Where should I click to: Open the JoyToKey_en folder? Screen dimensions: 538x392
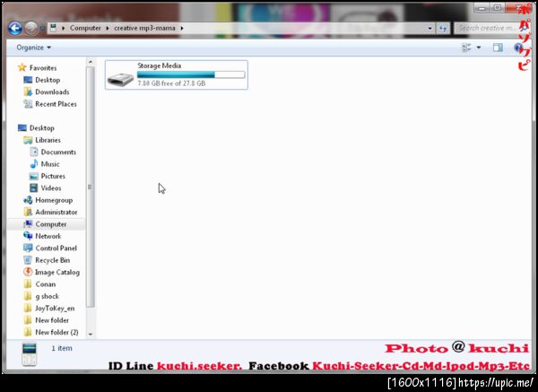click(49, 309)
